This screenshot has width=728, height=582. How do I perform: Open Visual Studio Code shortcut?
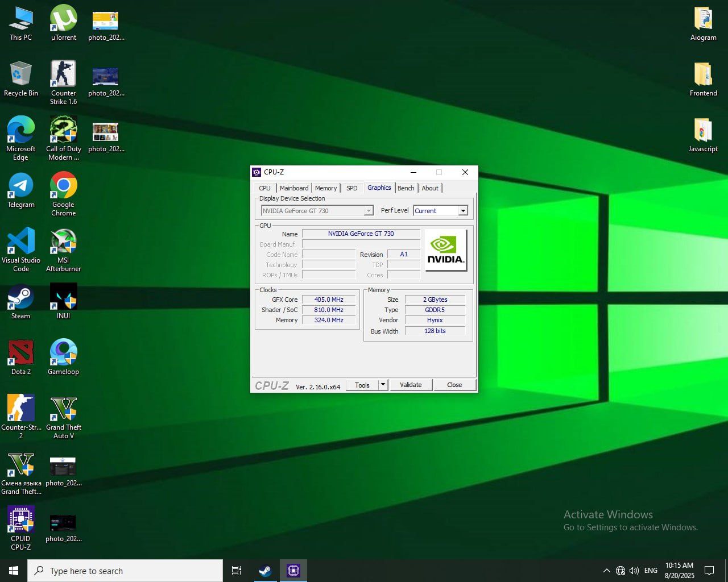(21, 250)
